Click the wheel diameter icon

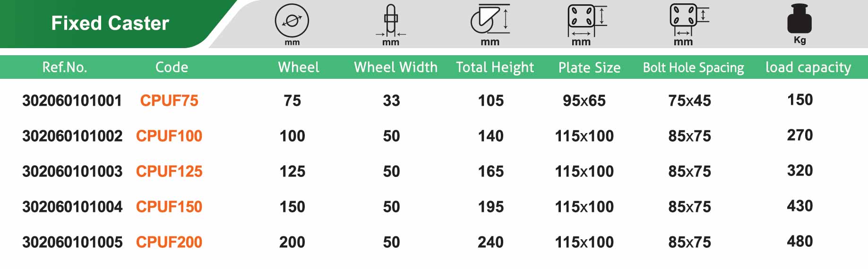click(292, 21)
